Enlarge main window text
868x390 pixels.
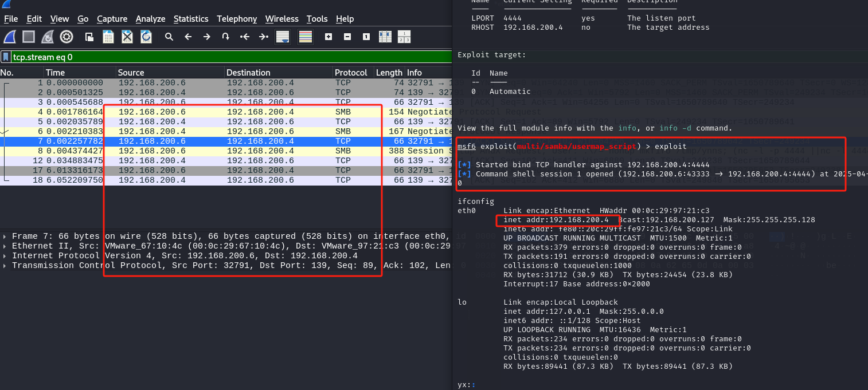(x=329, y=37)
